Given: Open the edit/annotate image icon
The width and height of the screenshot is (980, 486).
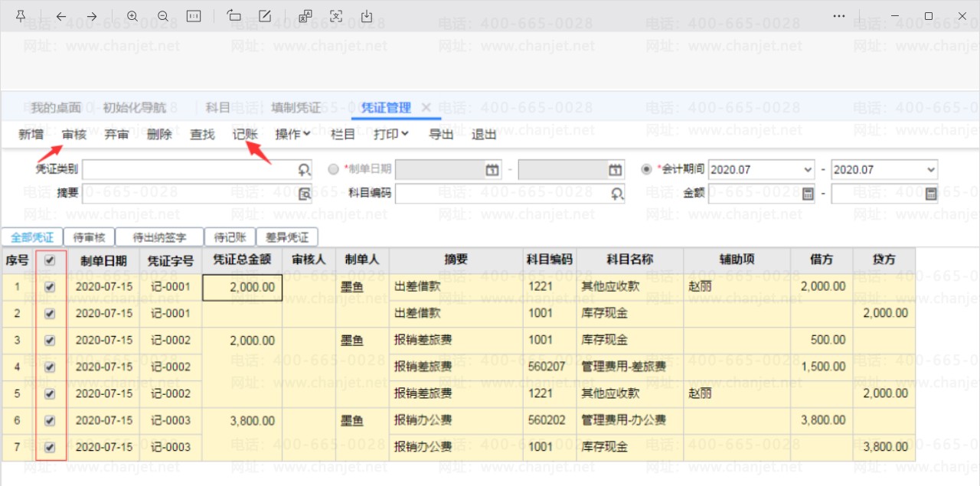Looking at the screenshot, I should [x=265, y=16].
